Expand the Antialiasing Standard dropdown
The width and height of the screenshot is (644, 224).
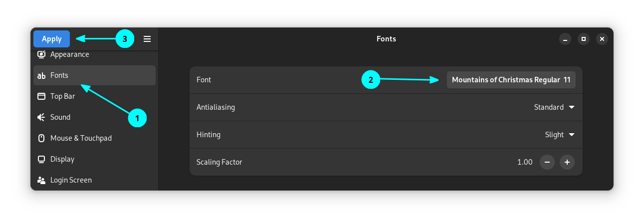(x=554, y=107)
